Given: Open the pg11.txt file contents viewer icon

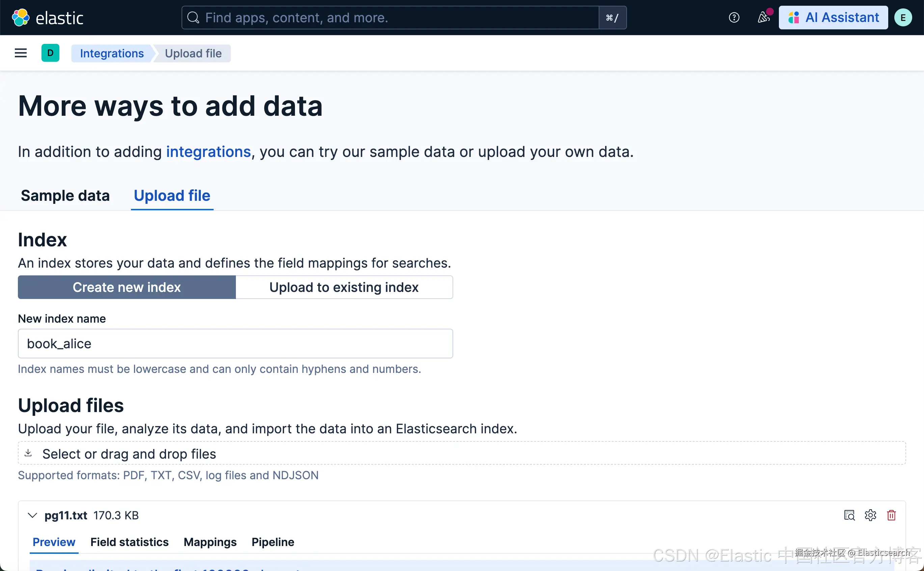Looking at the screenshot, I should pos(849,515).
